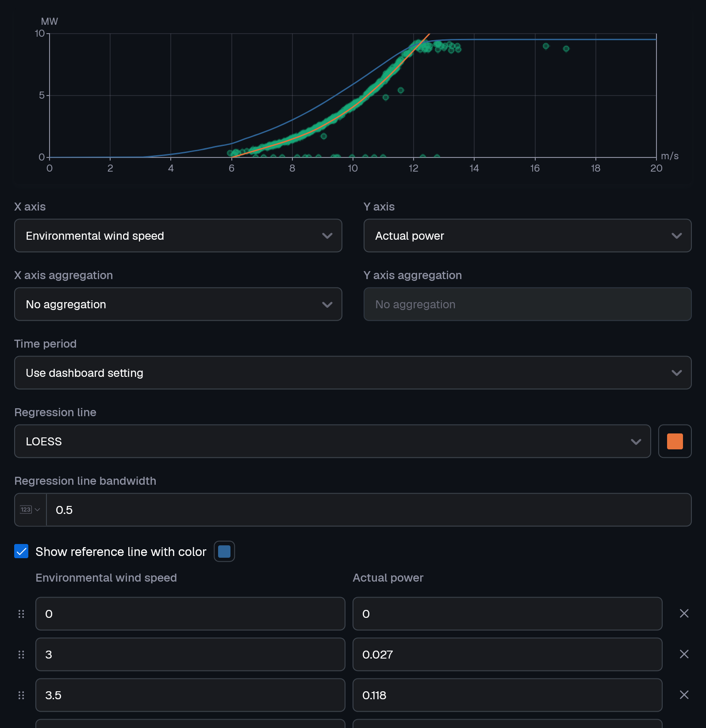706x728 pixels.
Task: Open the X axis Environmental wind speed dropdown
Action: [178, 236]
